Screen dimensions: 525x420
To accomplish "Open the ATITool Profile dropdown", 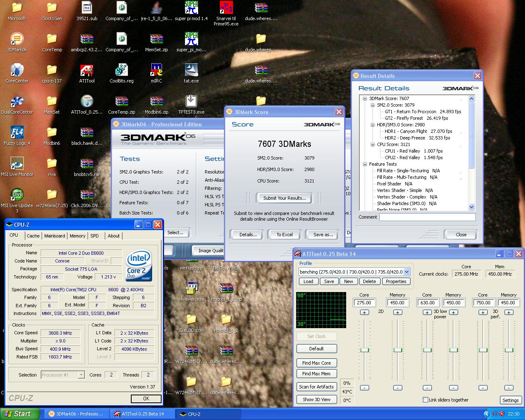I will click(406, 272).
